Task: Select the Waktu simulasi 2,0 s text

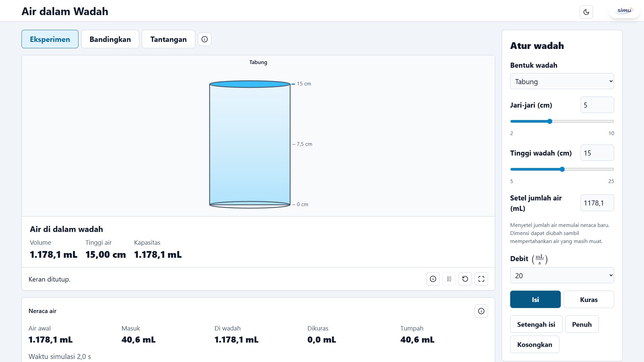Action: [60, 357]
